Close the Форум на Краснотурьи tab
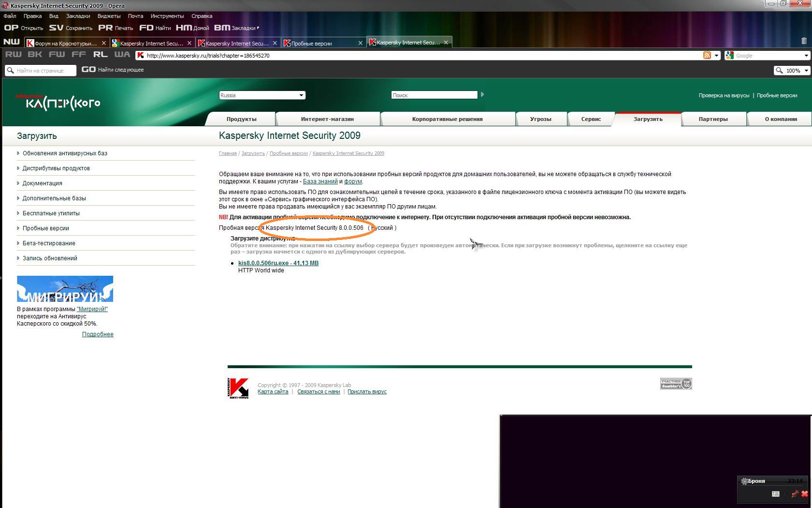The height and width of the screenshot is (508, 812). (x=103, y=43)
